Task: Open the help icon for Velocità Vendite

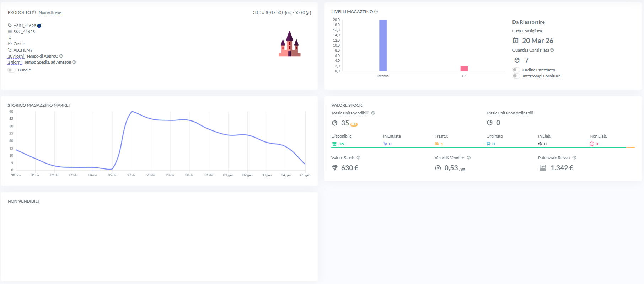Action: pos(469,158)
